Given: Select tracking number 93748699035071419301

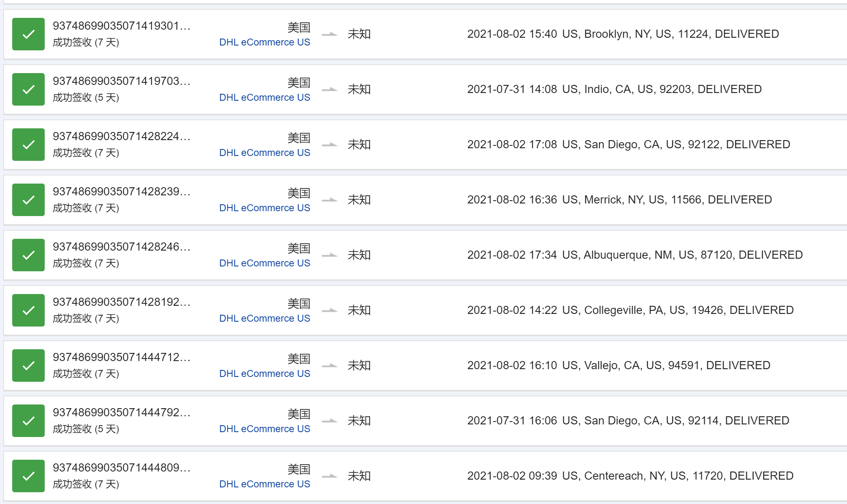Looking at the screenshot, I should tap(122, 26).
